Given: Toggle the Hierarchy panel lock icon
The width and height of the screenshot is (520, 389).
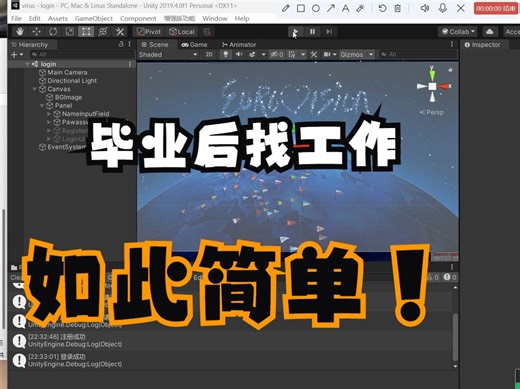Looking at the screenshot, I should (x=121, y=44).
